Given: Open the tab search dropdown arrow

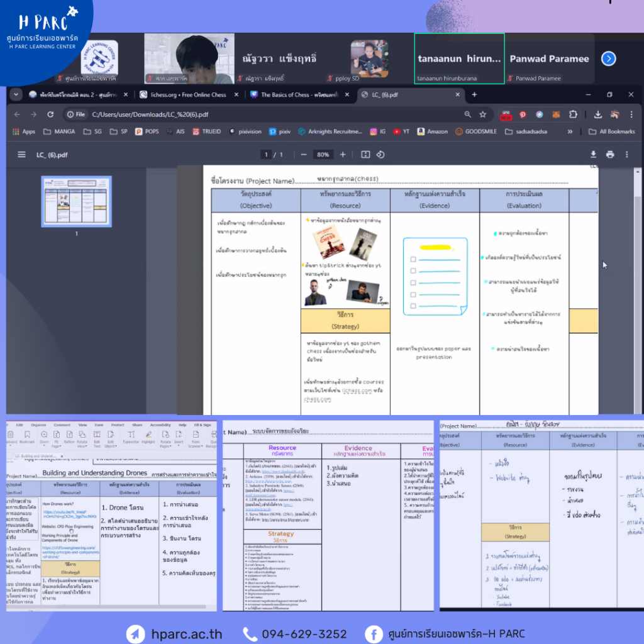Looking at the screenshot, I should click(x=16, y=94).
